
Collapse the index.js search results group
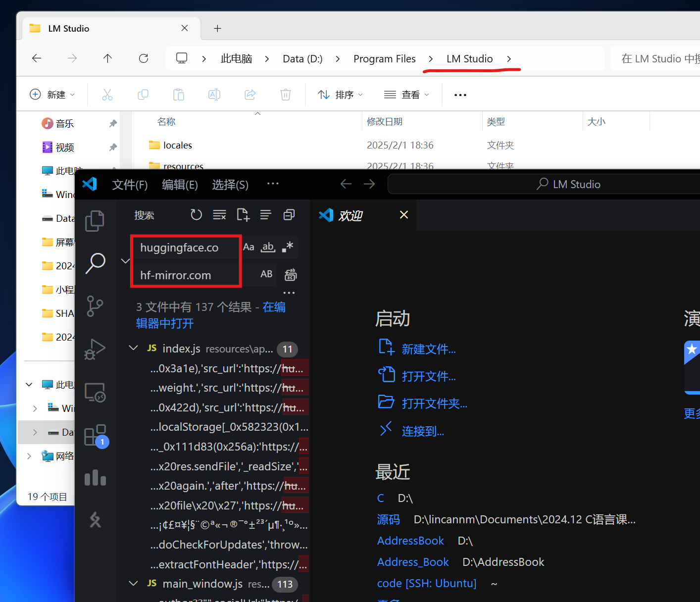point(133,349)
